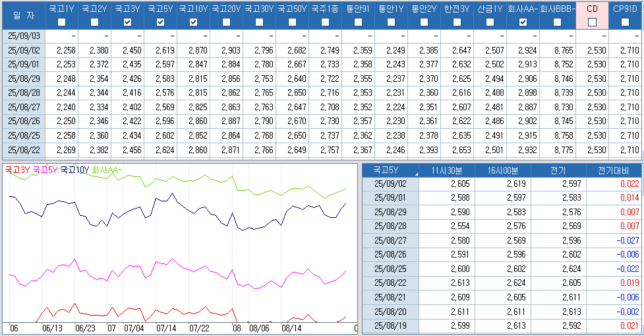Tick the 통안91 checkbox
Screen dimensions: 644x336
click(358, 22)
